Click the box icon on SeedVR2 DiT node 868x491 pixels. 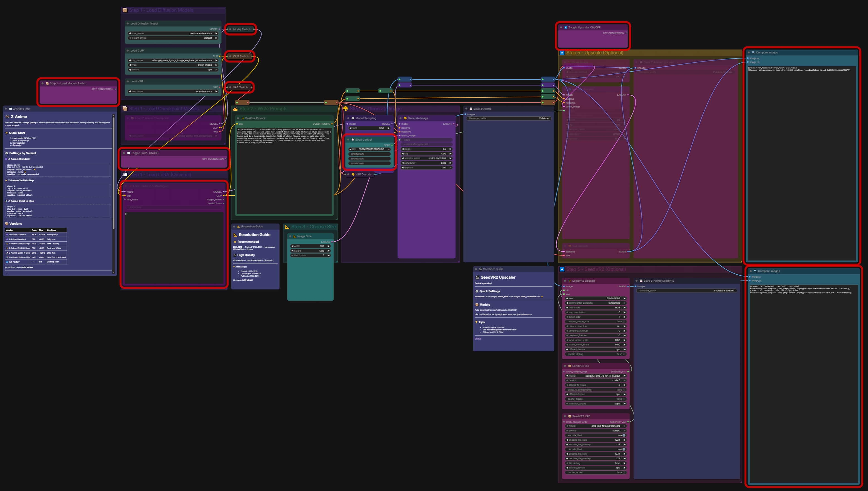pos(569,366)
